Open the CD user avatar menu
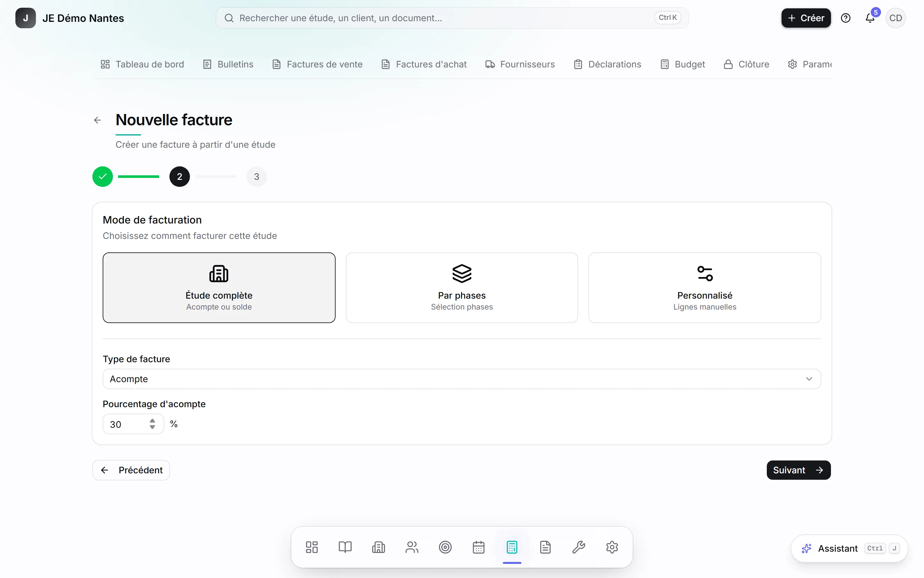The image size is (924, 578). pos(895,18)
